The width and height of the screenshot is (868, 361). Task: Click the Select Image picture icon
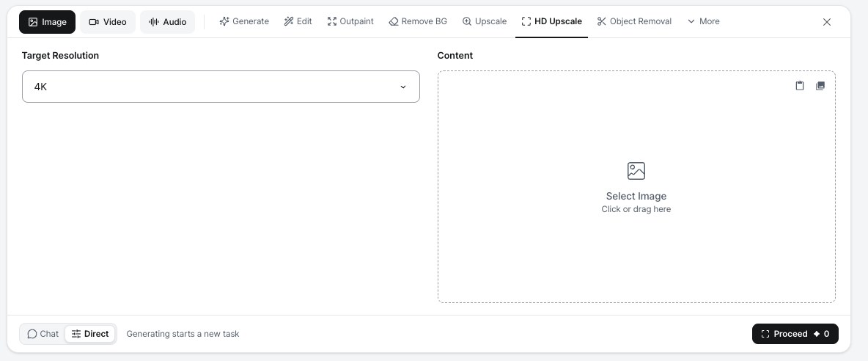636,170
